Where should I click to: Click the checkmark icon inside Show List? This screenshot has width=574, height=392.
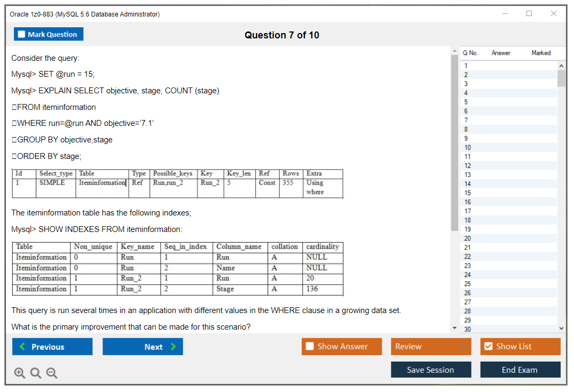pyautogui.click(x=489, y=346)
